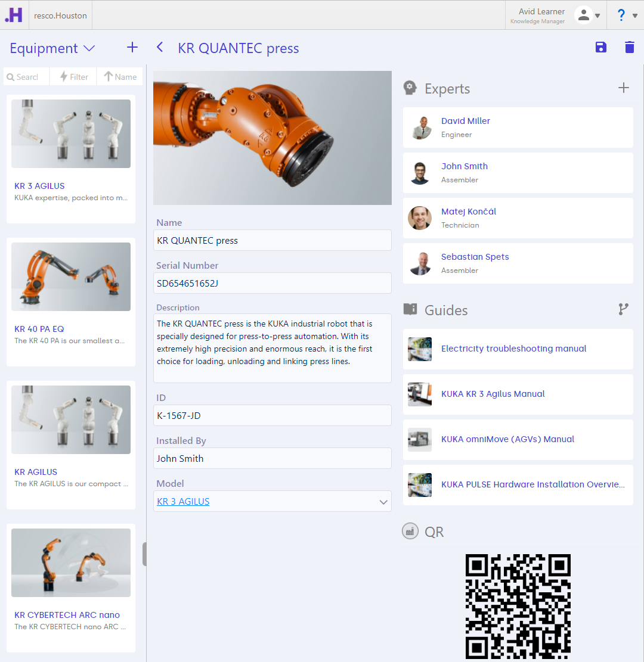Delete equipment using the trash icon
644x662 pixels.
pyautogui.click(x=629, y=48)
